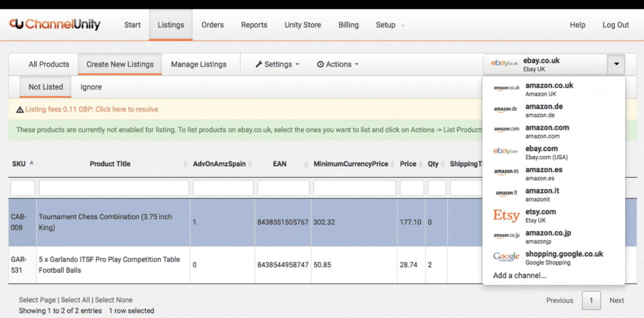644x318 pixels.
Task: Choose the amazon.co.jp channel
Action: (x=554, y=237)
